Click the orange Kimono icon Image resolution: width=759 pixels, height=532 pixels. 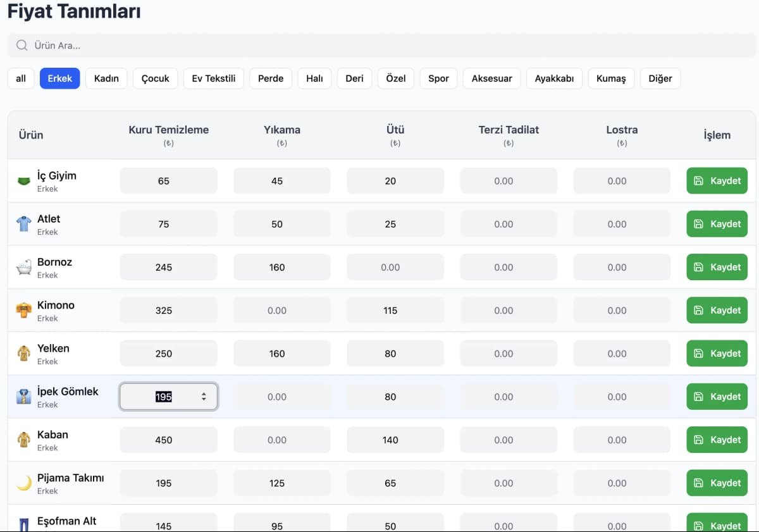(x=23, y=310)
